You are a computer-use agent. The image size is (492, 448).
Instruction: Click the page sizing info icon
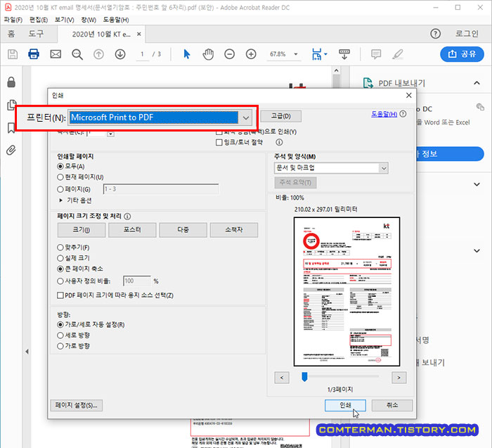tap(127, 217)
